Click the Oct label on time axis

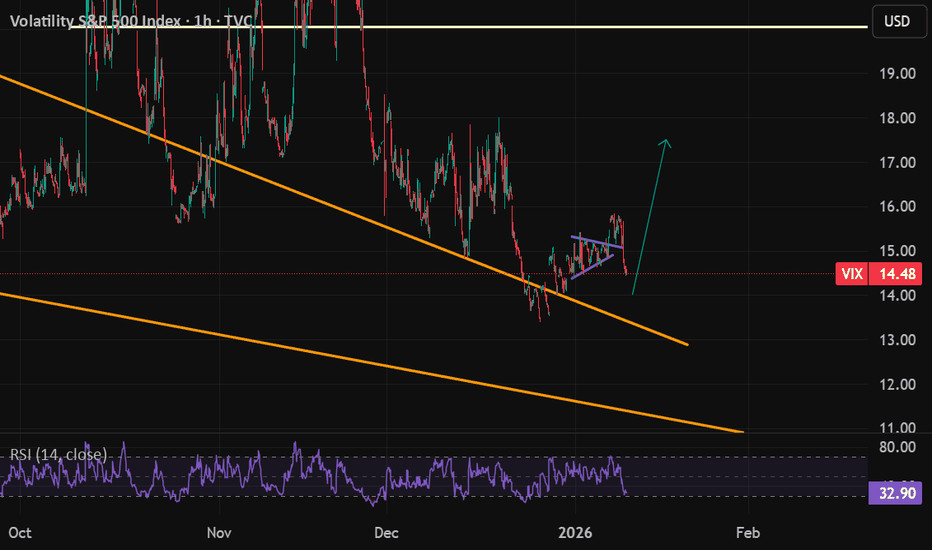[x=18, y=531]
